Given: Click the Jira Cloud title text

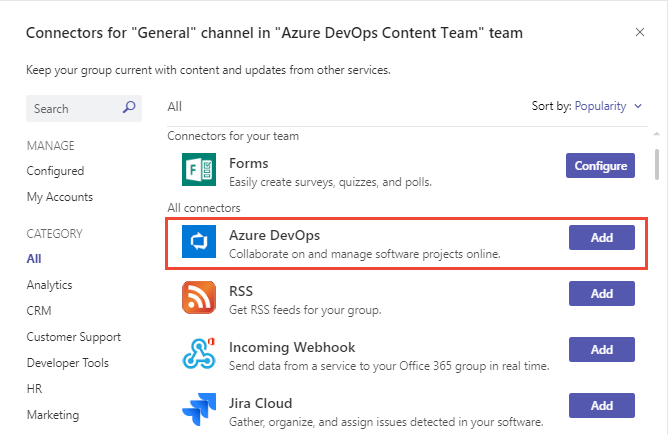Looking at the screenshot, I should pyautogui.click(x=261, y=403).
